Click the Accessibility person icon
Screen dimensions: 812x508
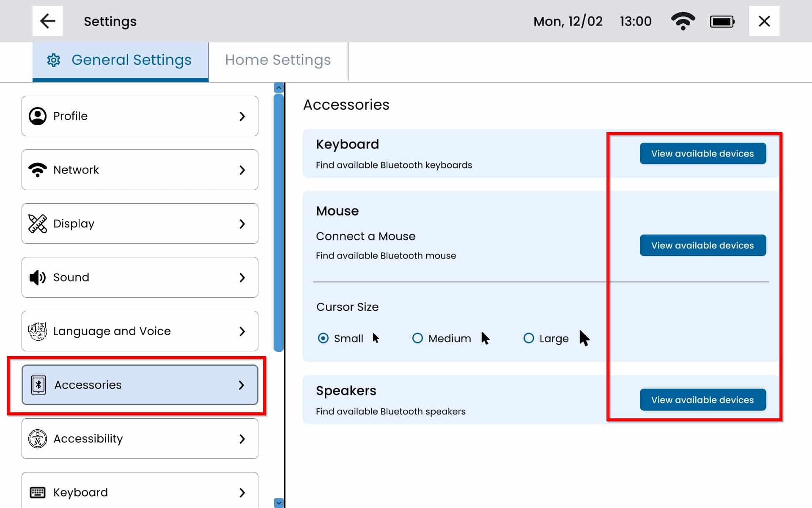pyautogui.click(x=38, y=439)
